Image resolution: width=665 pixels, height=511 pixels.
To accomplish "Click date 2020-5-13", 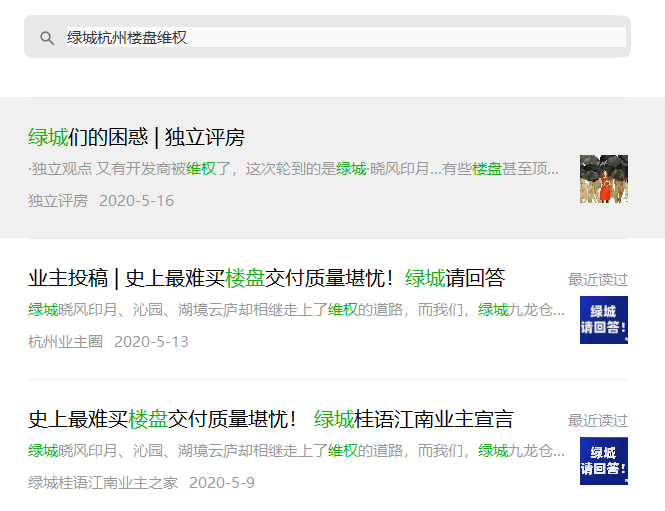I will pos(151,341).
